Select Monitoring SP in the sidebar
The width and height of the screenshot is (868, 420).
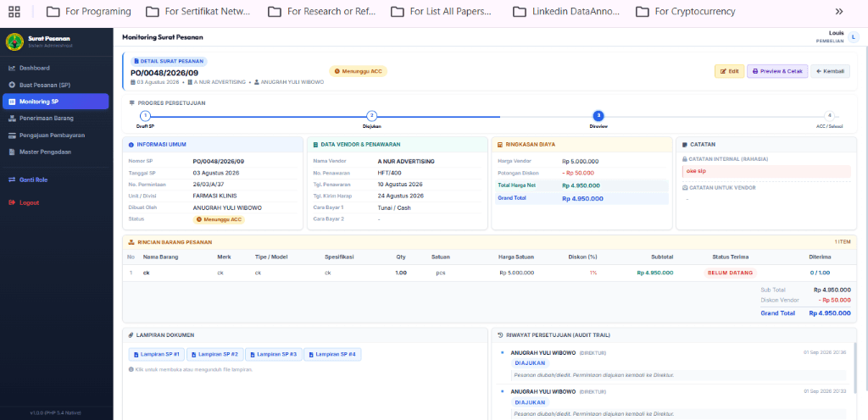(x=55, y=102)
